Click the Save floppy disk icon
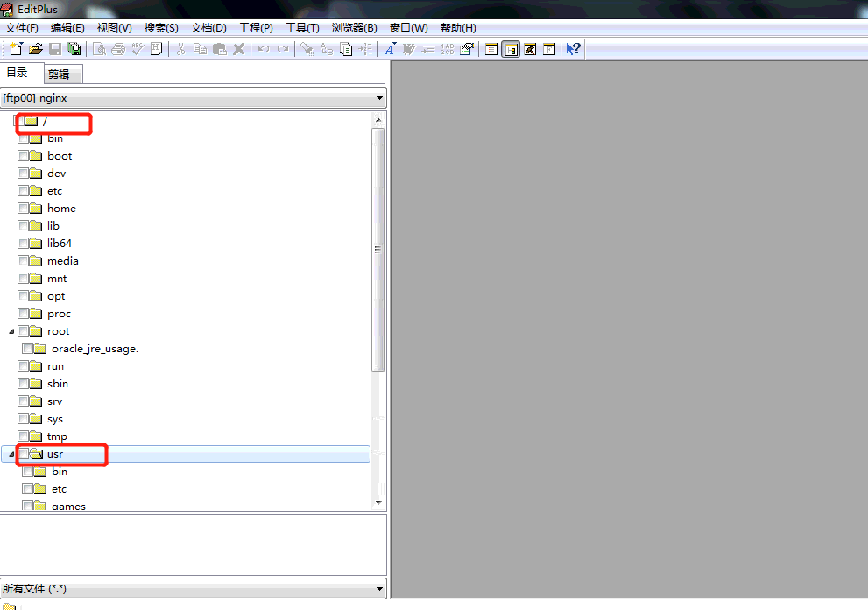 [55, 49]
